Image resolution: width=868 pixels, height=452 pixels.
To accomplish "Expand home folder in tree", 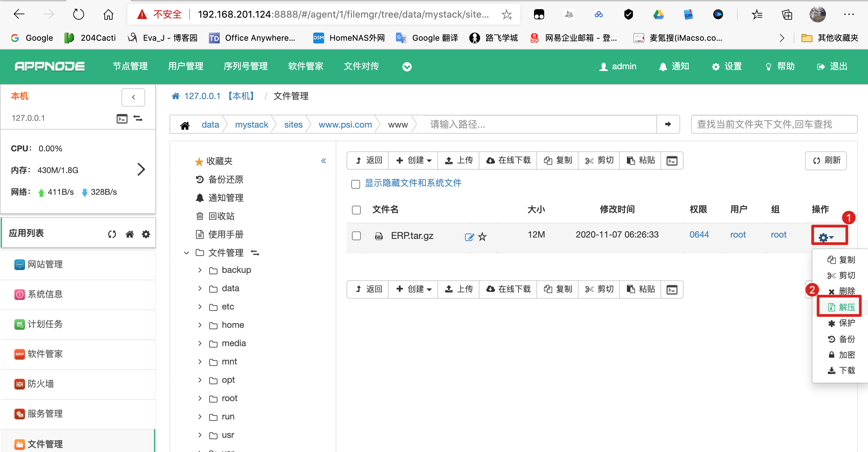I will click(200, 325).
